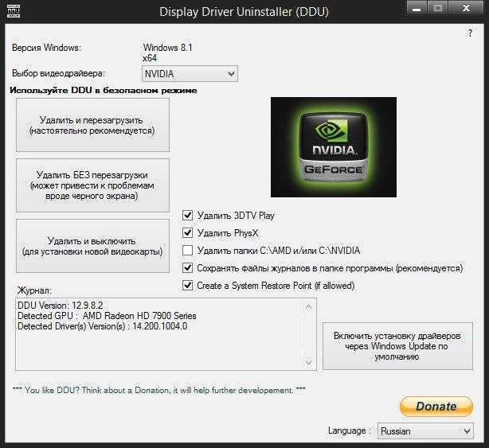
Task: Open the NVIDIA video driver dropdown
Action: [x=190, y=74]
